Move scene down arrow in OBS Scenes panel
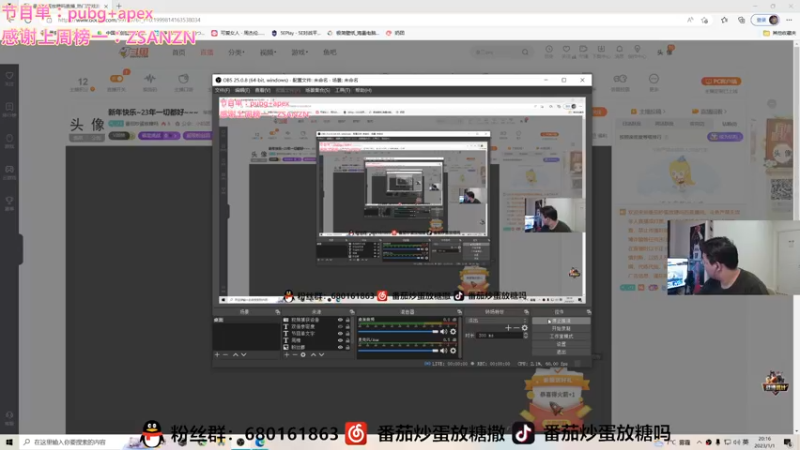The height and width of the screenshot is (450, 800). click(x=243, y=355)
